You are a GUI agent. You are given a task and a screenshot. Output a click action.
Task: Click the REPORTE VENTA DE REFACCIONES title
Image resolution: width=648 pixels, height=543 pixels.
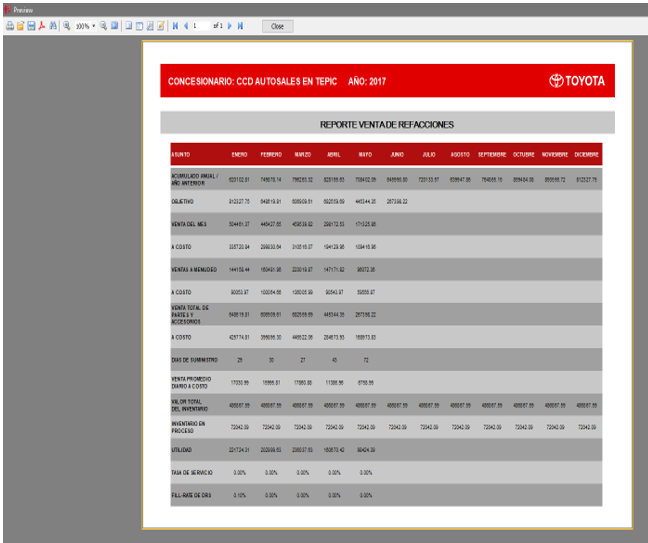click(x=387, y=124)
